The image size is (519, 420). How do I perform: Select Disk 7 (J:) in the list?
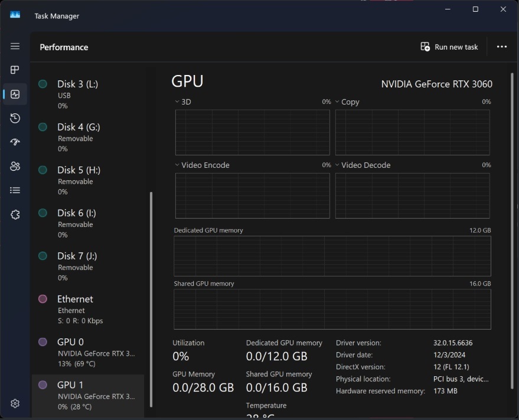pyautogui.click(x=88, y=266)
